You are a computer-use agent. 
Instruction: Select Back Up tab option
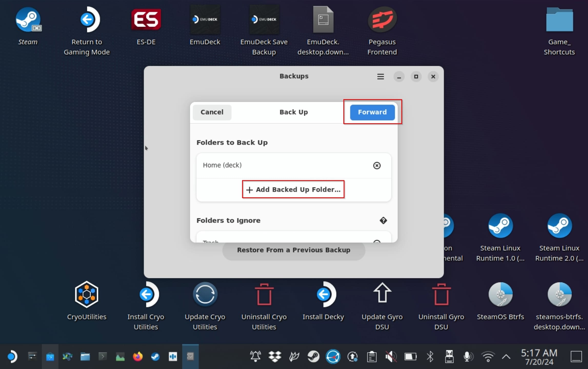[294, 112]
